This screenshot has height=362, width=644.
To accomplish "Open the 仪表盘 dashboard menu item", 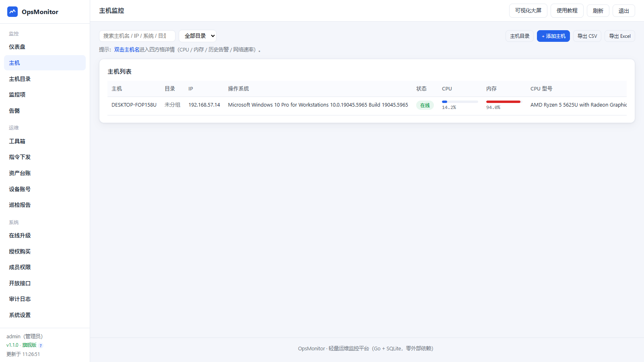I will (45, 47).
